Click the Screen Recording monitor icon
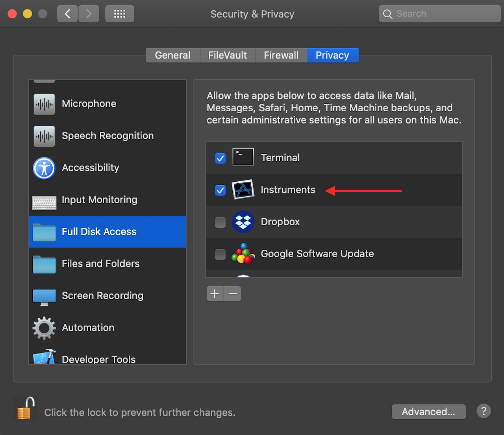 (44, 297)
